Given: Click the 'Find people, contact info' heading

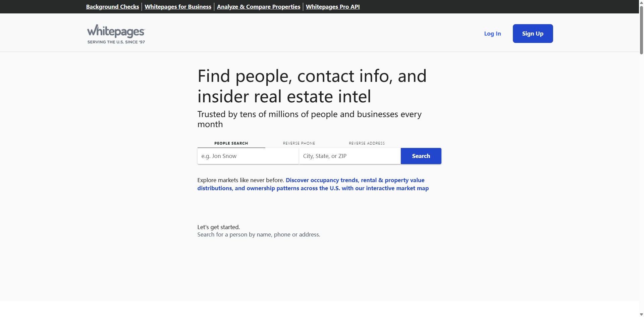Looking at the screenshot, I should point(312,86).
